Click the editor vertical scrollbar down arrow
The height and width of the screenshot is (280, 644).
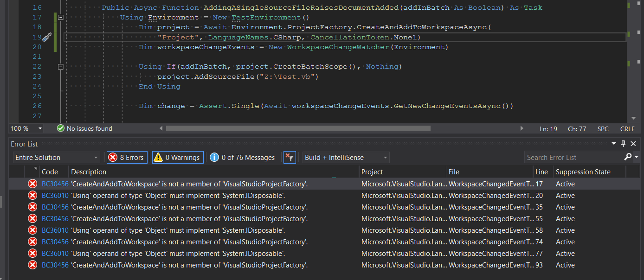(x=634, y=118)
